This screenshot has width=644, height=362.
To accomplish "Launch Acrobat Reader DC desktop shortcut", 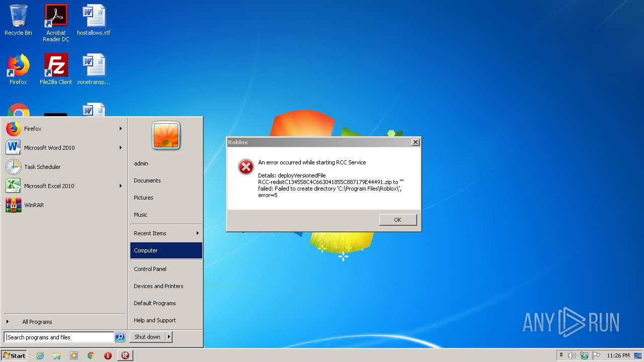I will click(56, 23).
